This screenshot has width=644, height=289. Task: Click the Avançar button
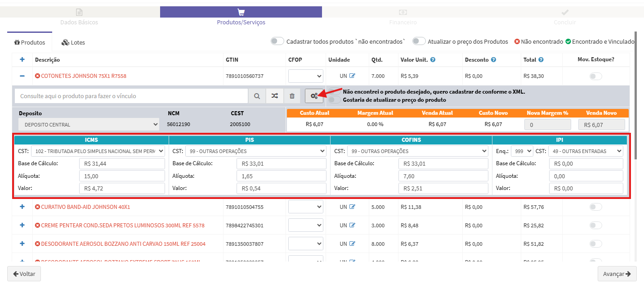(617, 274)
